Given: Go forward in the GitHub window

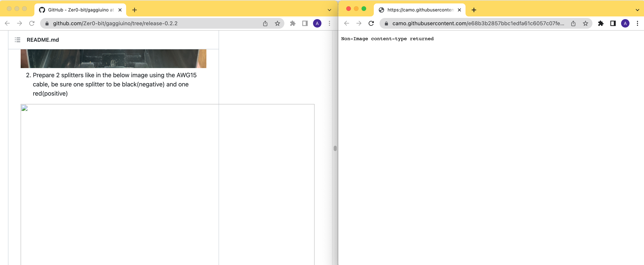Looking at the screenshot, I should (x=19, y=23).
